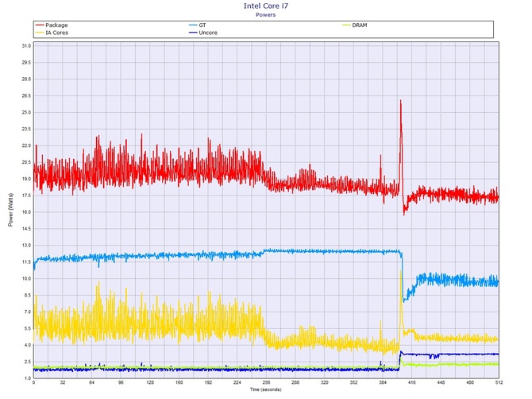Click the Power (Watts) y-axis label
532x399 pixels.
point(10,210)
